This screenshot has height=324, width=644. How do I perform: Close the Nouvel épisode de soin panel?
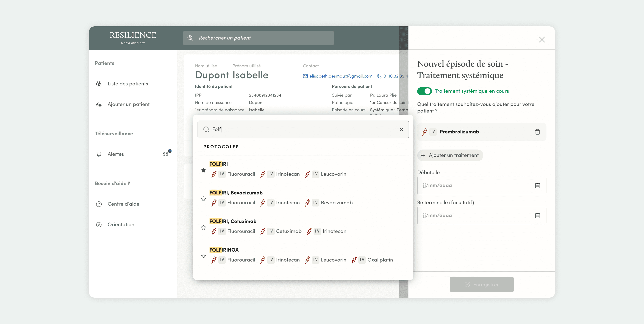click(x=542, y=39)
